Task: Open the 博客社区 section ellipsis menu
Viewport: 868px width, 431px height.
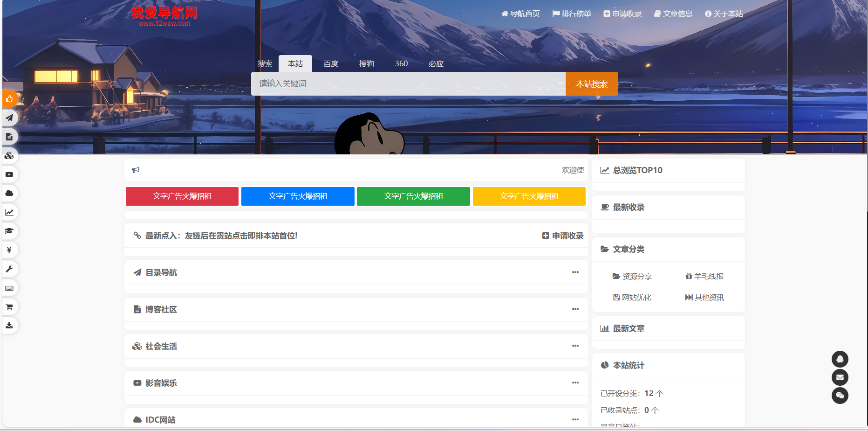Action: tap(575, 309)
